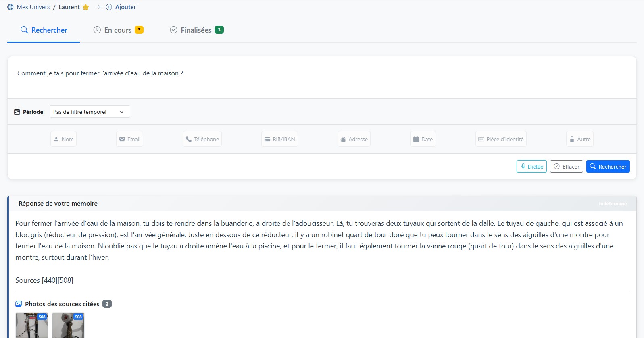Image resolution: width=644 pixels, height=338 pixels.
Task: Toggle the Nom filter chip
Action: (x=63, y=139)
